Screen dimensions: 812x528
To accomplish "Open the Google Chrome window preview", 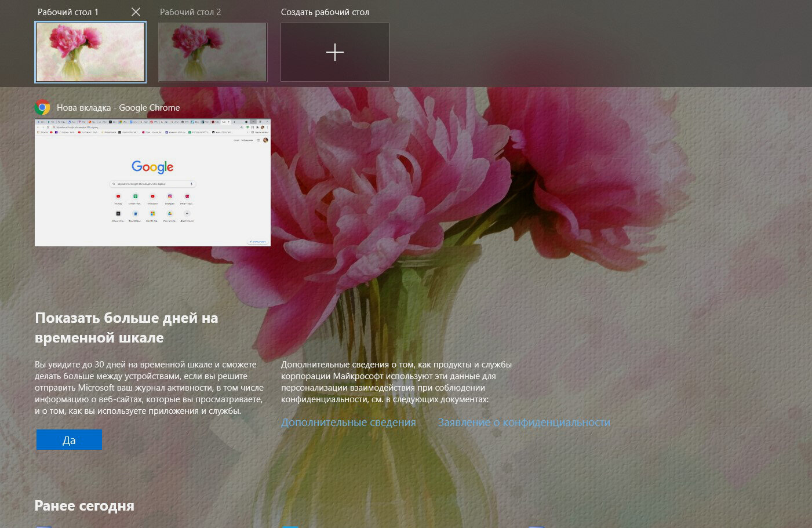I will (x=152, y=183).
